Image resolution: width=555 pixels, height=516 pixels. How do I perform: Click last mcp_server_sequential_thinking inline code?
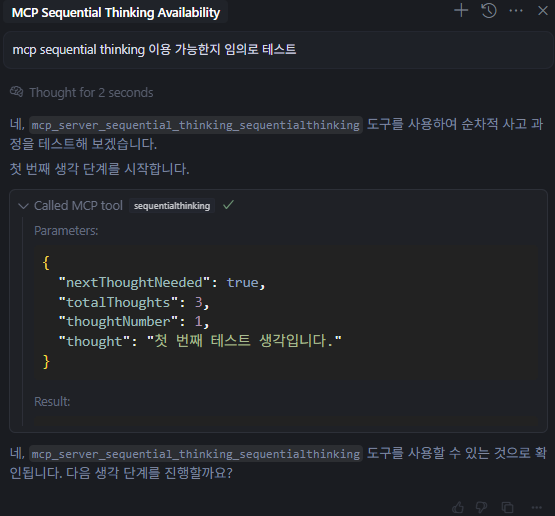[x=196, y=454]
